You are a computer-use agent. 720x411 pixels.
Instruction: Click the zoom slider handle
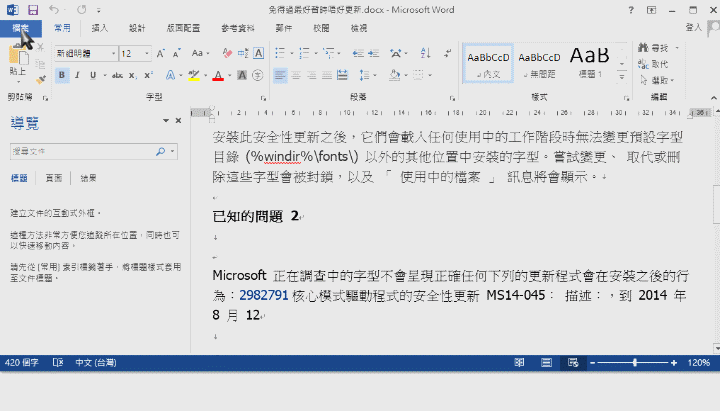click(x=635, y=363)
